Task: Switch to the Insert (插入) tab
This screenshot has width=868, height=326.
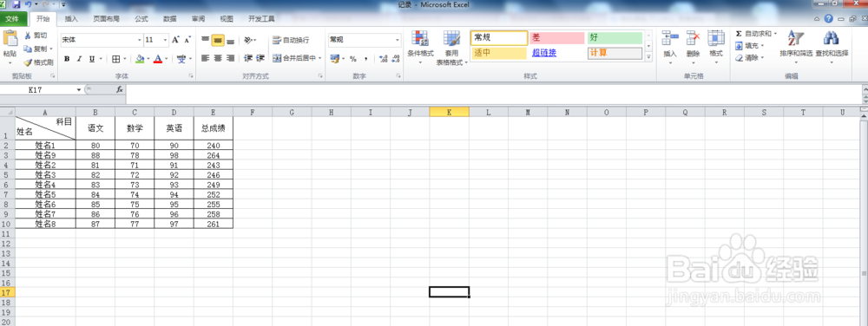Action: (71, 19)
